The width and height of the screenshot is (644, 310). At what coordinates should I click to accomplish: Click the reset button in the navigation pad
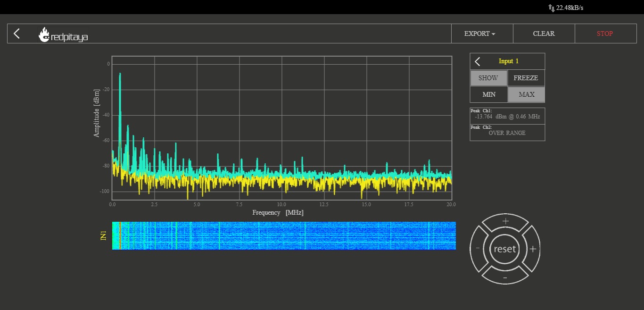pyautogui.click(x=505, y=249)
